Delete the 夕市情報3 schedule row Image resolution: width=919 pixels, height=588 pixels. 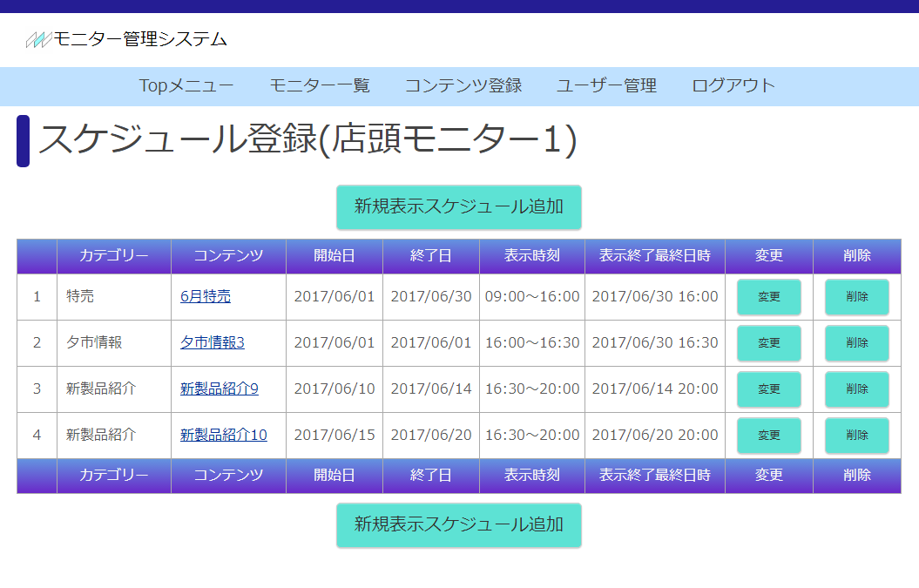point(856,343)
